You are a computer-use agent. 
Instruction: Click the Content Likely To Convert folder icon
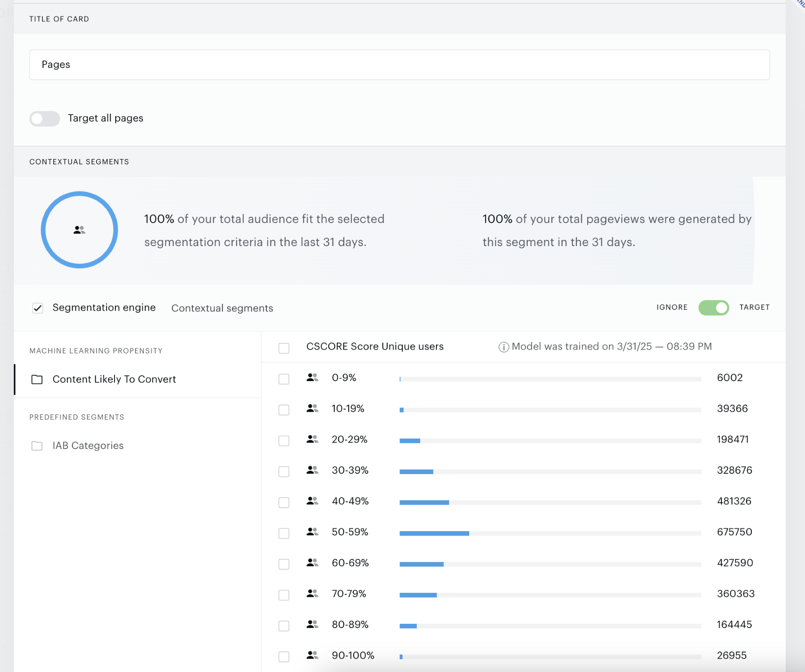[37, 379]
